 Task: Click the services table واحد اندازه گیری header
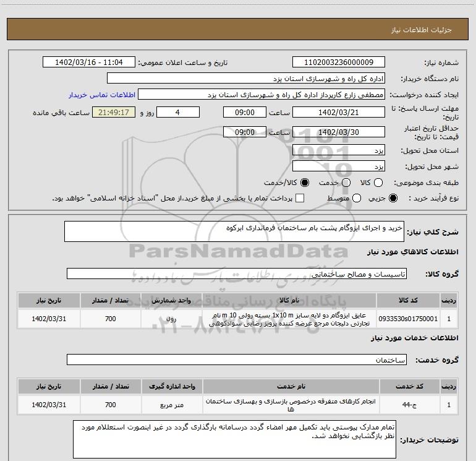coord(172,387)
